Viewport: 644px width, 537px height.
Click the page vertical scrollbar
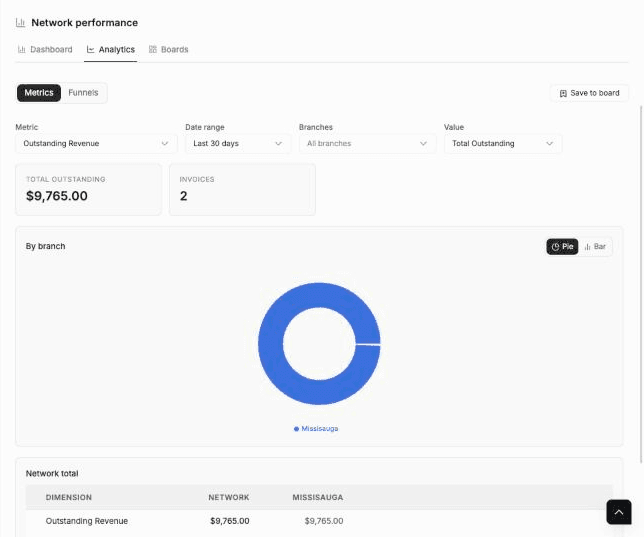click(641, 284)
